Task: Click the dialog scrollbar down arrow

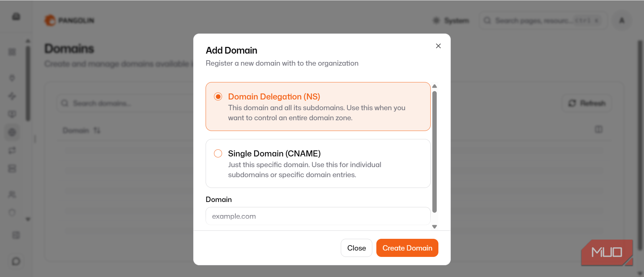Action: (435, 227)
